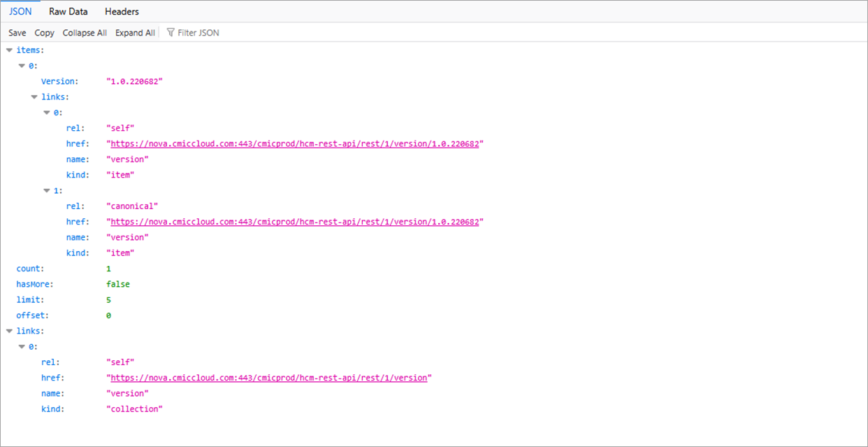Click Expand All in the toolbar
The height and width of the screenshot is (447, 868).
point(135,32)
